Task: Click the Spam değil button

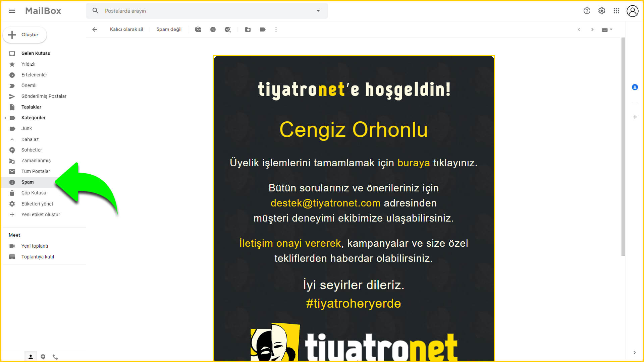Action: pos(169,29)
